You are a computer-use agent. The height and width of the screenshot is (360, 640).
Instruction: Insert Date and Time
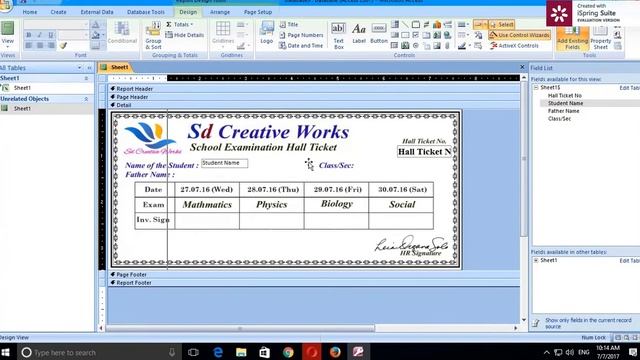(301, 46)
